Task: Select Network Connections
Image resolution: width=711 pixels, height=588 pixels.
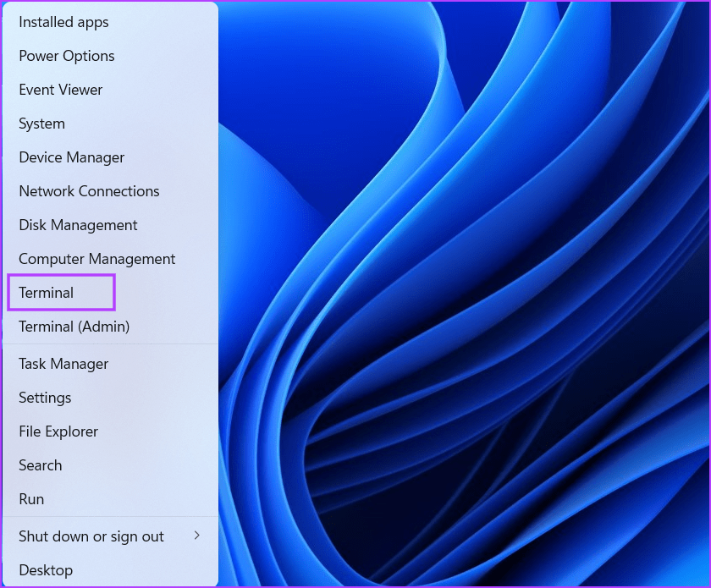Action: [x=89, y=191]
